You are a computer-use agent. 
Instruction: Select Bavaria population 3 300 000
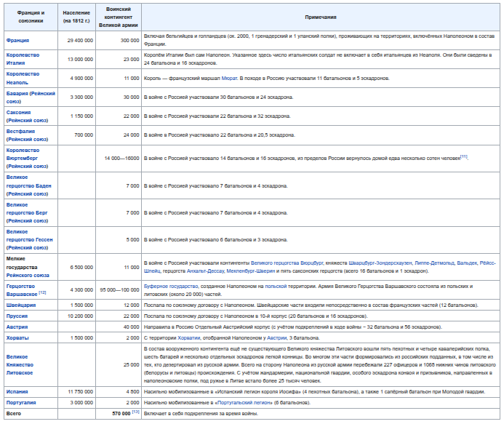click(x=81, y=97)
